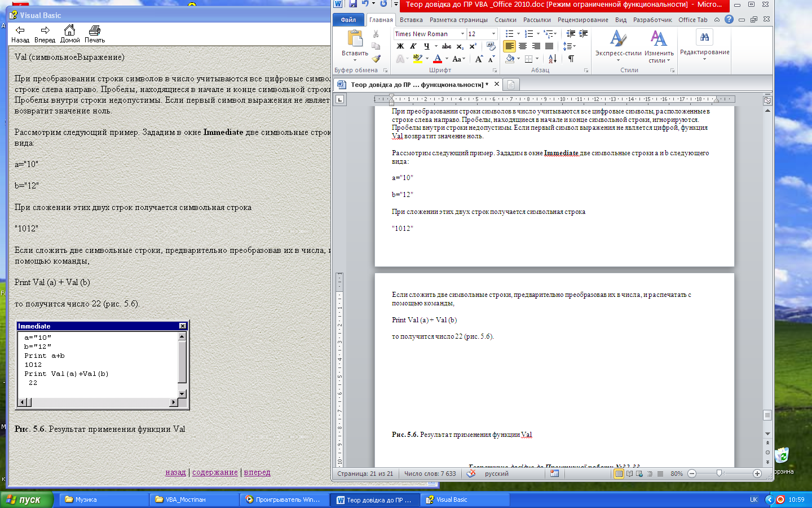Image resolution: width=812 pixels, height=508 pixels.
Task: Click the font color red A swatch
Action: [438, 59]
